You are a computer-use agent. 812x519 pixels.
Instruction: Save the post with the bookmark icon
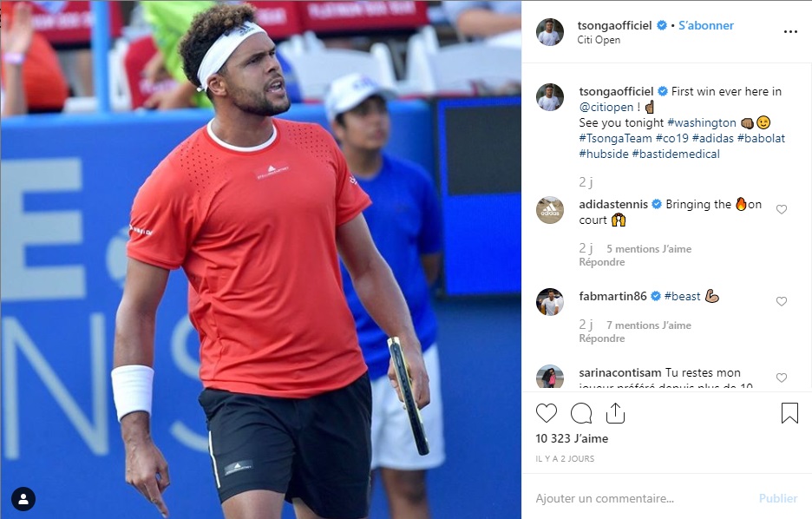coord(789,413)
